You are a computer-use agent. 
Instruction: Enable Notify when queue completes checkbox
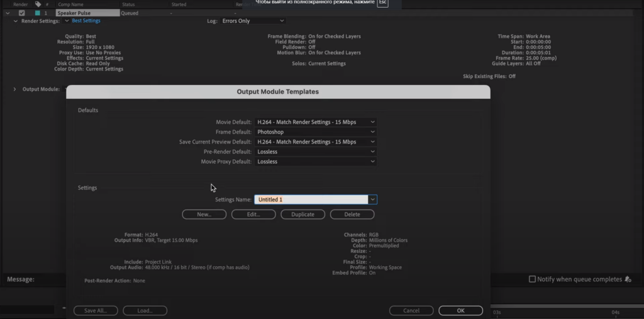click(x=532, y=279)
